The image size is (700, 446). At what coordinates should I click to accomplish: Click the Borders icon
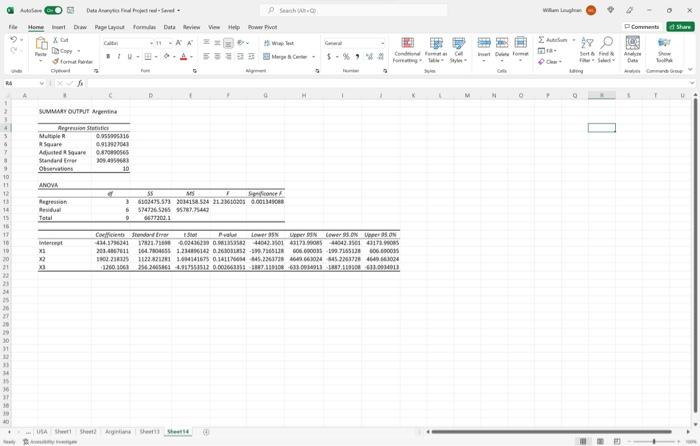(148, 57)
